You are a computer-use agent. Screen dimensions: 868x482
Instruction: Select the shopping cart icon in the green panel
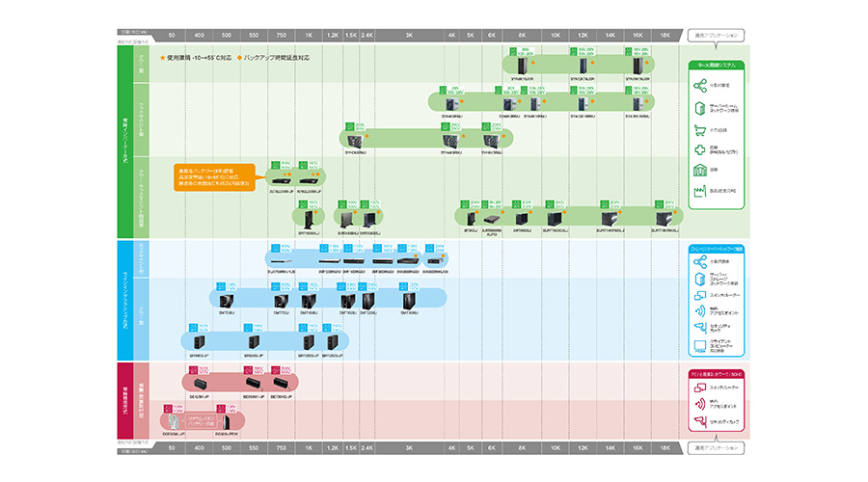pos(700,130)
